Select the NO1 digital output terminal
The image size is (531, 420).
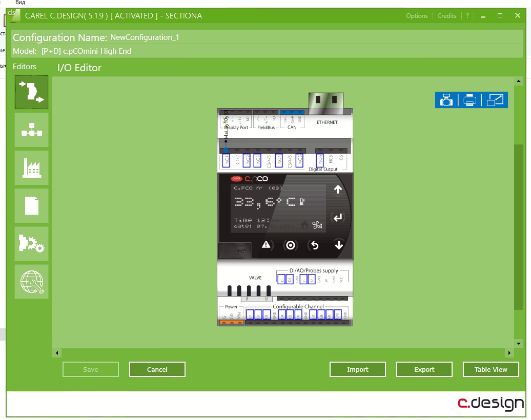tap(226, 160)
